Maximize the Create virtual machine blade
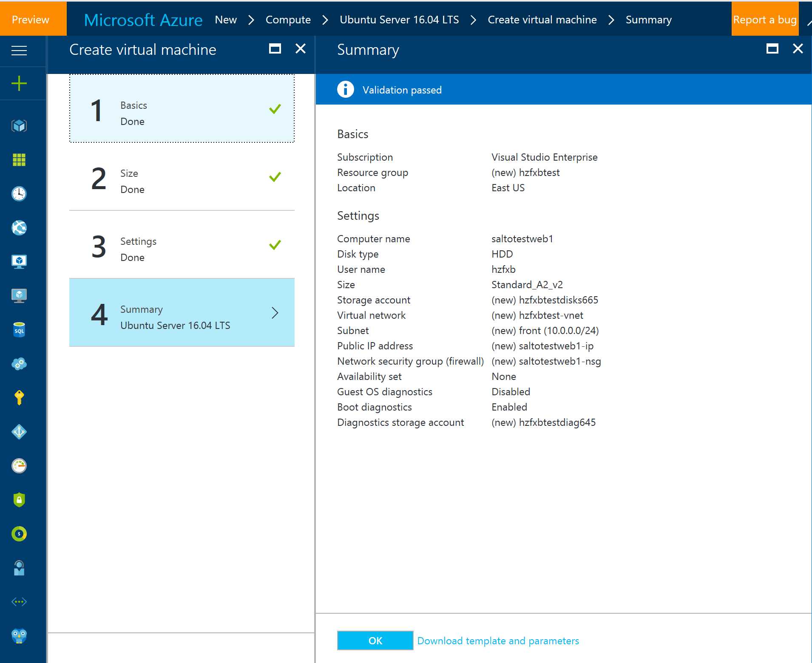The image size is (812, 663). [275, 49]
